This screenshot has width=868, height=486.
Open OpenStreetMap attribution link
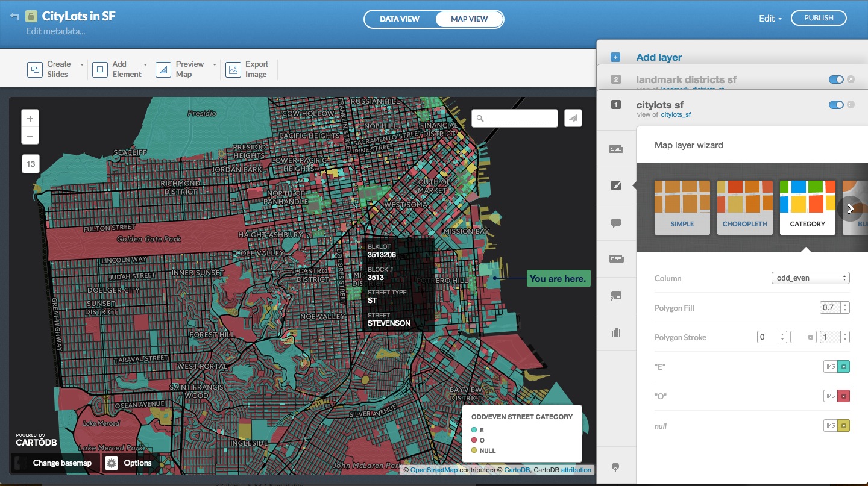(x=434, y=470)
